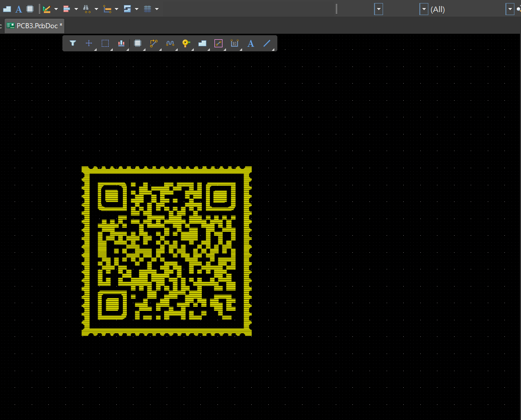Screen dimensions: 521x420
Task: Expand dropdown arrow next to binoculars icon
Action: coord(96,9)
